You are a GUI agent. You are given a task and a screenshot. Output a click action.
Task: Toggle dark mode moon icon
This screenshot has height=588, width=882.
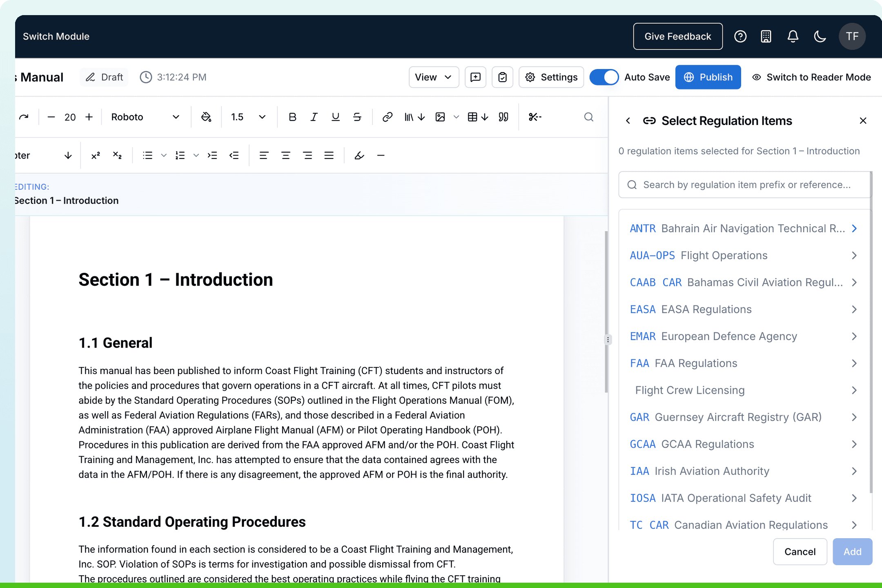coord(820,36)
